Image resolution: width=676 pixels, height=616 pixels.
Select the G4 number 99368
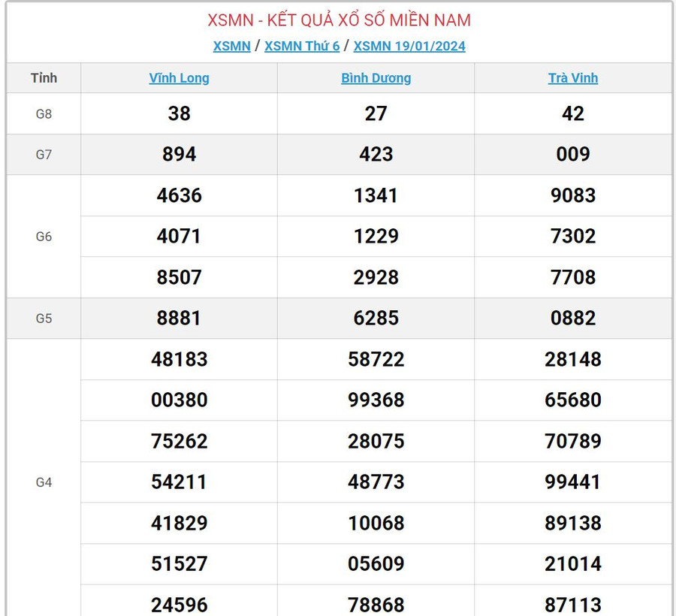(x=376, y=400)
